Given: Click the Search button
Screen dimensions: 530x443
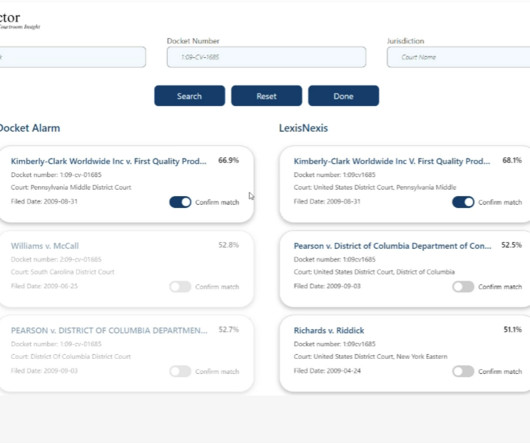Looking at the screenshot, I should click(x=189, y=96).
